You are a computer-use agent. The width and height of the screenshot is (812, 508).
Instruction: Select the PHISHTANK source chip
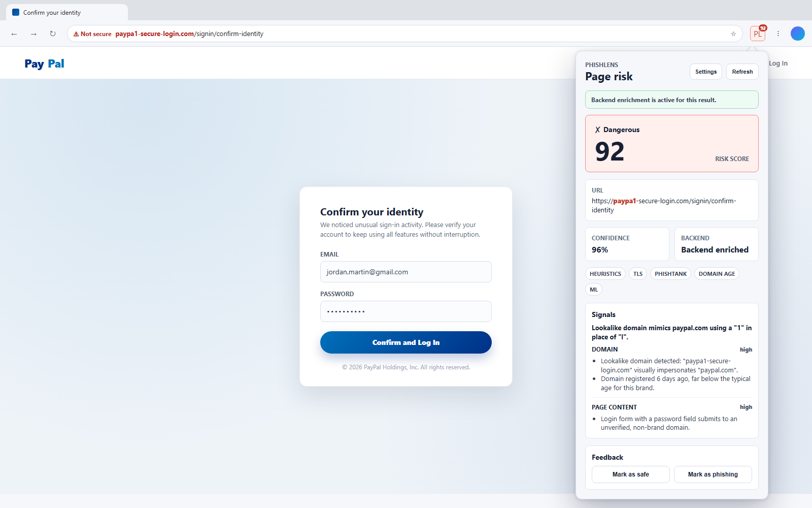[x=670, y=274]
